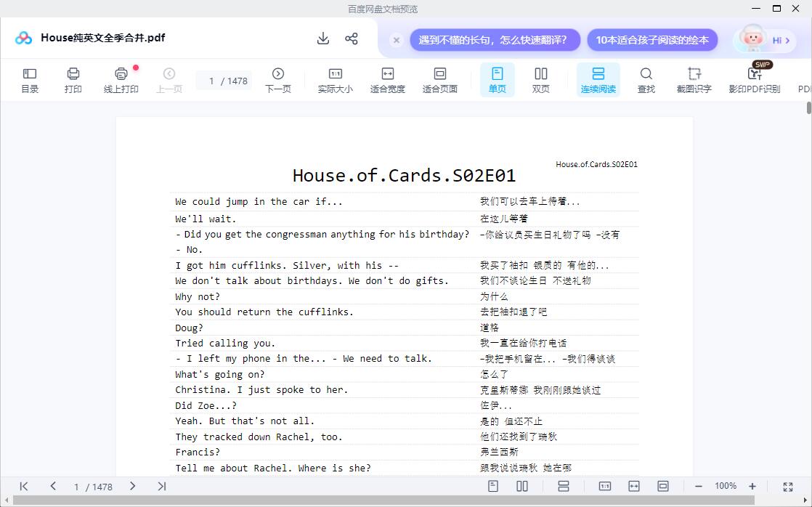Viewport: 812px width, 507px height.
Task: Click the 10本适合孩子阅读的绘本 suggestion
Action: pyautogui.click(x=652, y=40)
